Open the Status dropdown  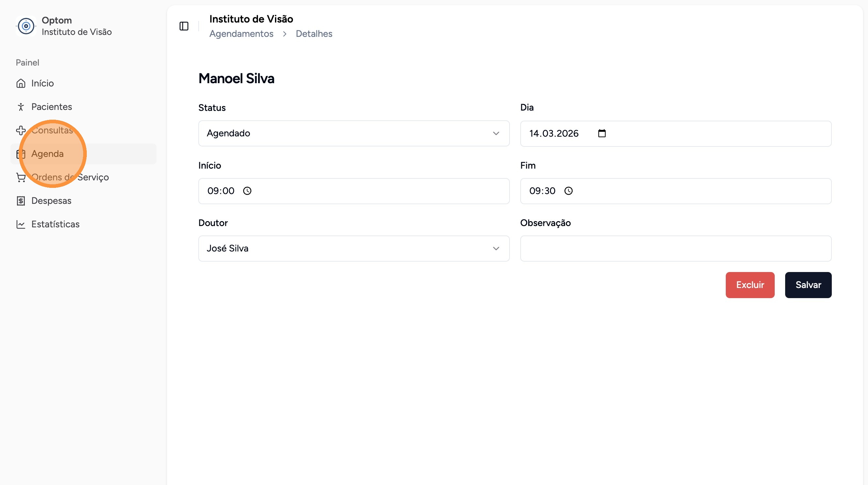pyautogui.click(x=354, y=133)
